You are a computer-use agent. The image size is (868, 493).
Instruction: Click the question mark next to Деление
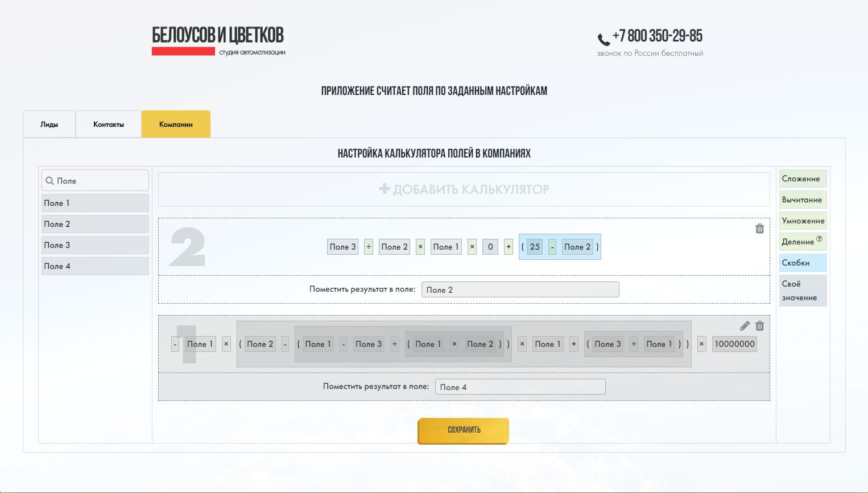(819, 239)
